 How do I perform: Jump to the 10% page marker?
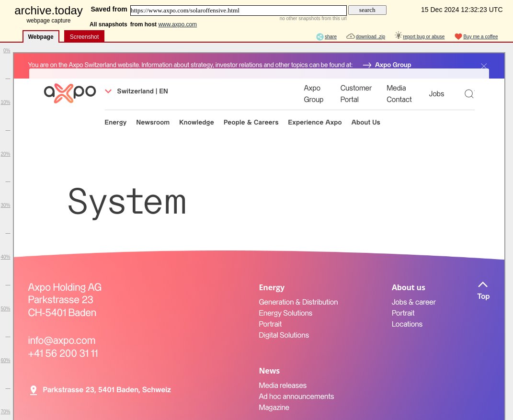click(5, 102)
